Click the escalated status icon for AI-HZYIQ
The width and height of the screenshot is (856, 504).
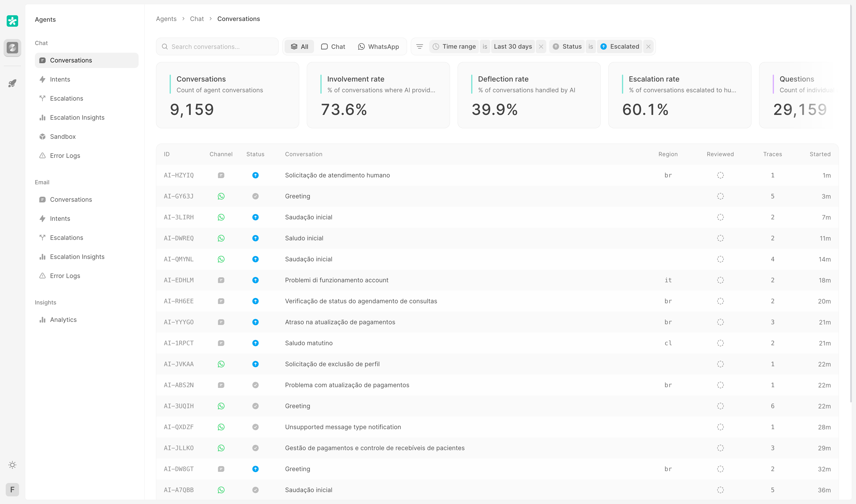[256, 175]
